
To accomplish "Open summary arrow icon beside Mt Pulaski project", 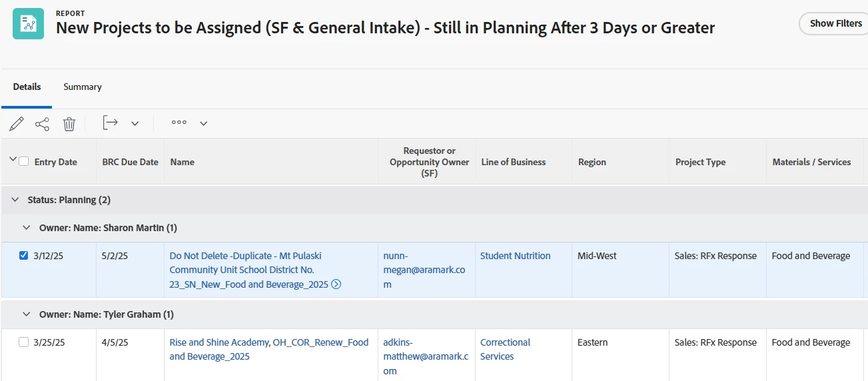I will pos(336,284).
